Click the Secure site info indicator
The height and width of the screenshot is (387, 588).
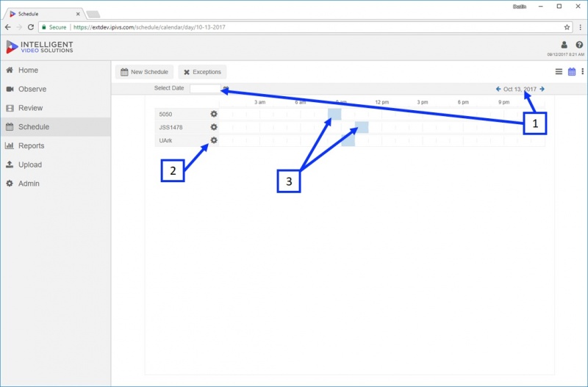(x=54, y=27)
